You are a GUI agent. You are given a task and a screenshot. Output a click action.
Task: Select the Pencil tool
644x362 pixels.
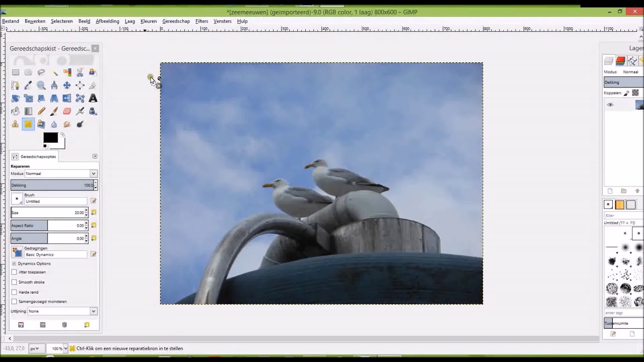point(41,111)
